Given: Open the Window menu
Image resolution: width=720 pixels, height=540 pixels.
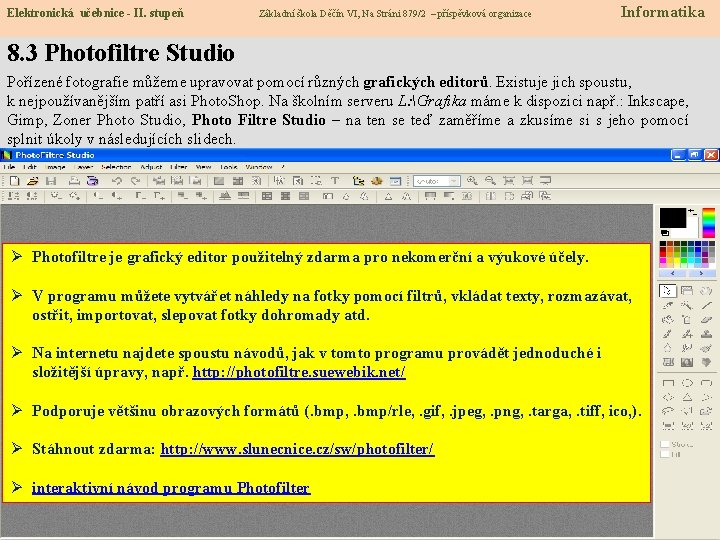Looking at the screenshot, I should 259,167.
